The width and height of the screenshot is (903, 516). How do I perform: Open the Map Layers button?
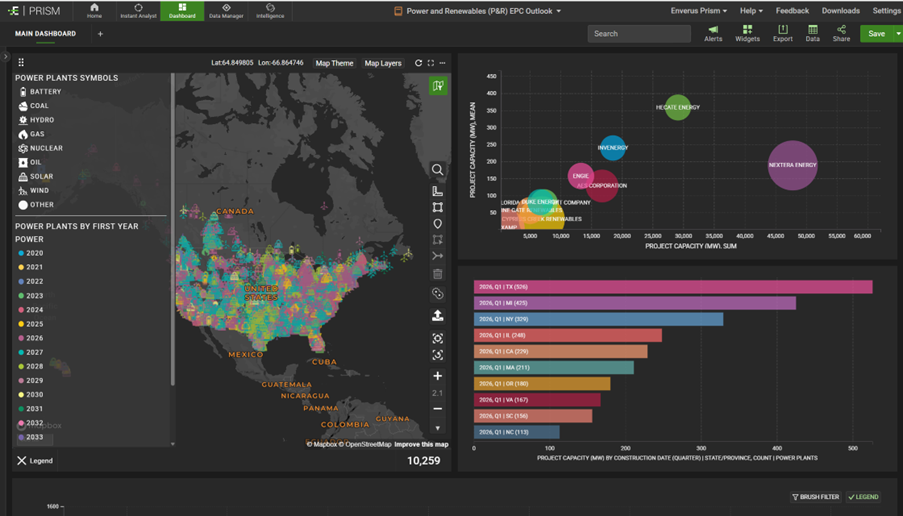point(382,63)
